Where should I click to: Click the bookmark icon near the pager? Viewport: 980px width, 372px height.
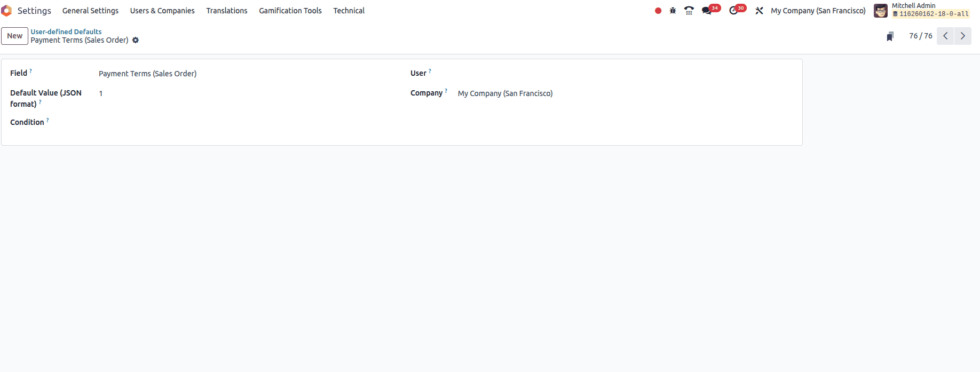pyautogui.click(x=890, y=36)
